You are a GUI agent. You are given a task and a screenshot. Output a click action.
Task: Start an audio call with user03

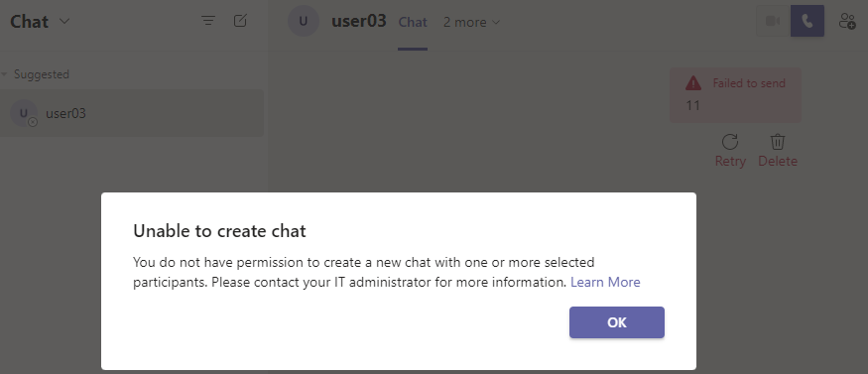tap(807, 21)
